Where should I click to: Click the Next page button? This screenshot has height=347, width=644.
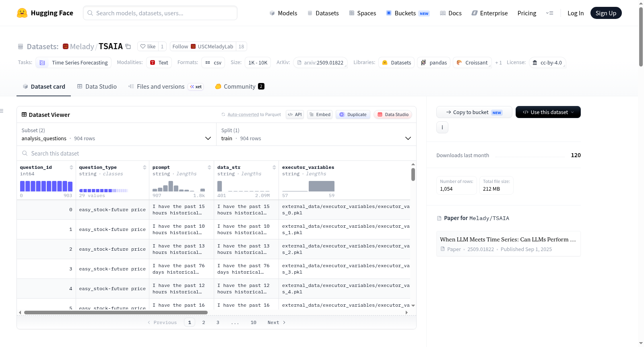277,322
